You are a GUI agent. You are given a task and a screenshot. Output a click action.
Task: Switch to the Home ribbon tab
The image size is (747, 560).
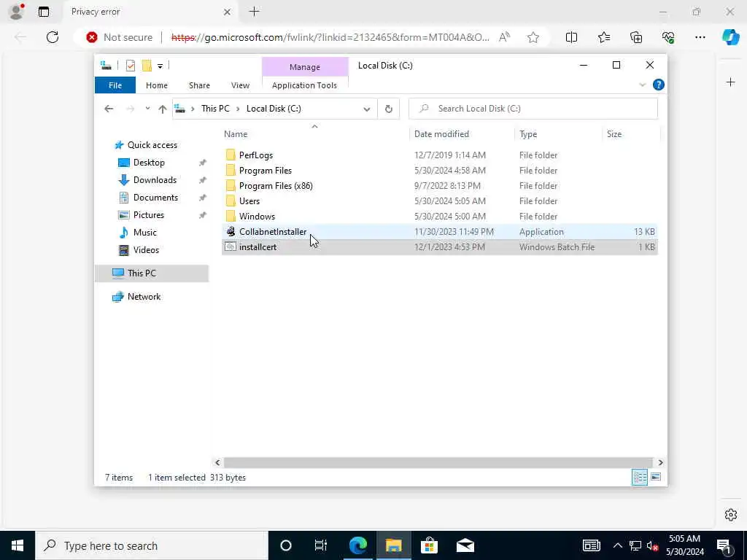[157, 85]
